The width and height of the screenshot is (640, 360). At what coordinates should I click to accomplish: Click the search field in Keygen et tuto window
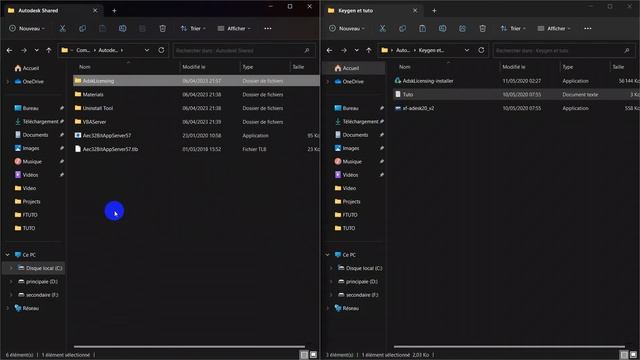(x=563, y=50)
